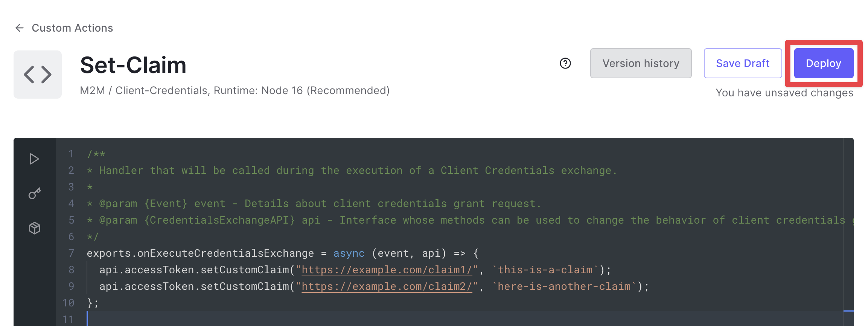Click the back arrow beside Custom Actions

pos(20,28)
